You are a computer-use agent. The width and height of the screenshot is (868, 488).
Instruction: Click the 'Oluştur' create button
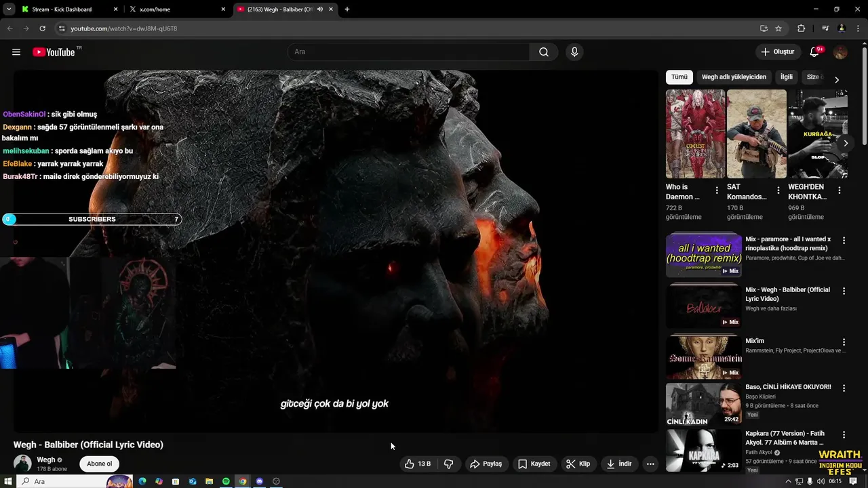[777, 52]
